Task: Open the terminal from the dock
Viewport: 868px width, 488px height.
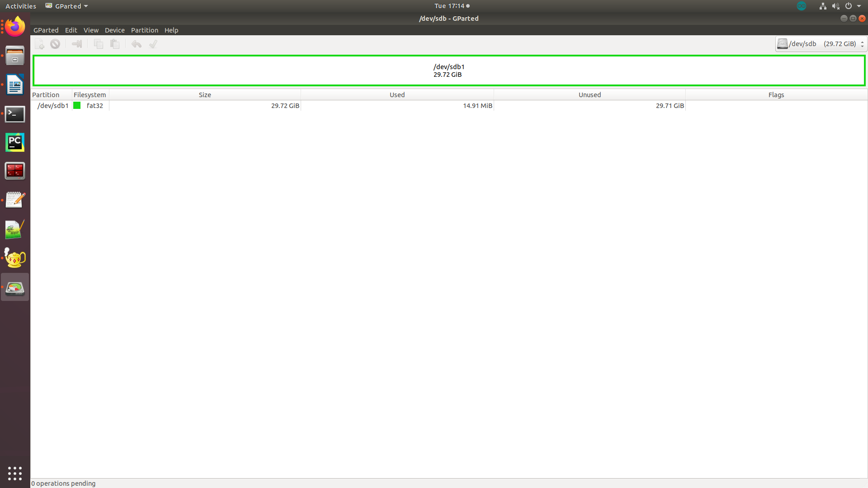Action: [15, 114]
